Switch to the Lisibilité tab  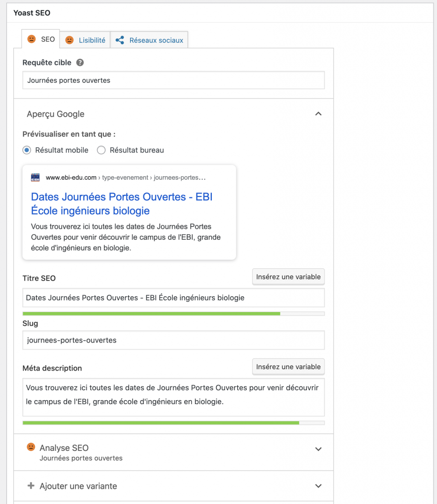pos(85,40)
